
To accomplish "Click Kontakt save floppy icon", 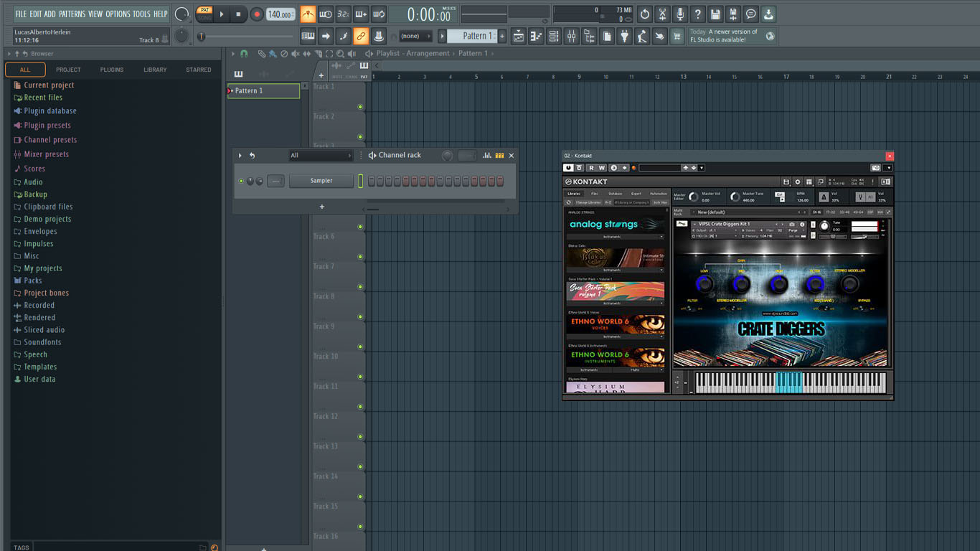I will tap(786, 182).
